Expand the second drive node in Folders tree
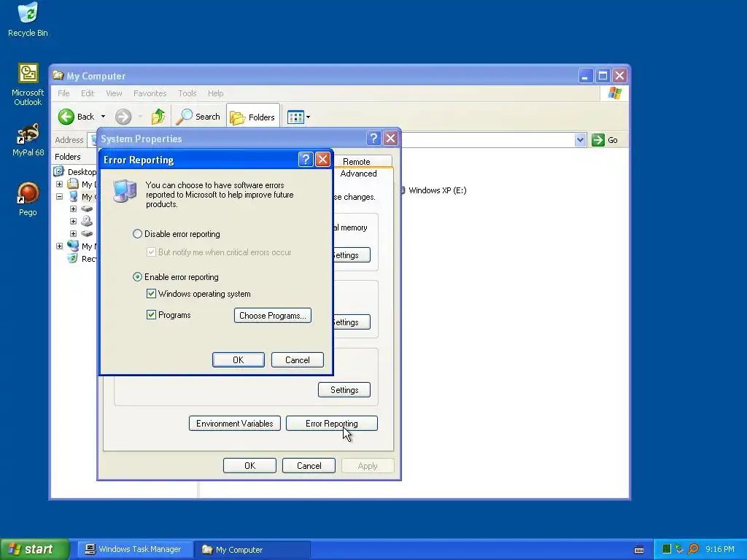 coord(74,222)
